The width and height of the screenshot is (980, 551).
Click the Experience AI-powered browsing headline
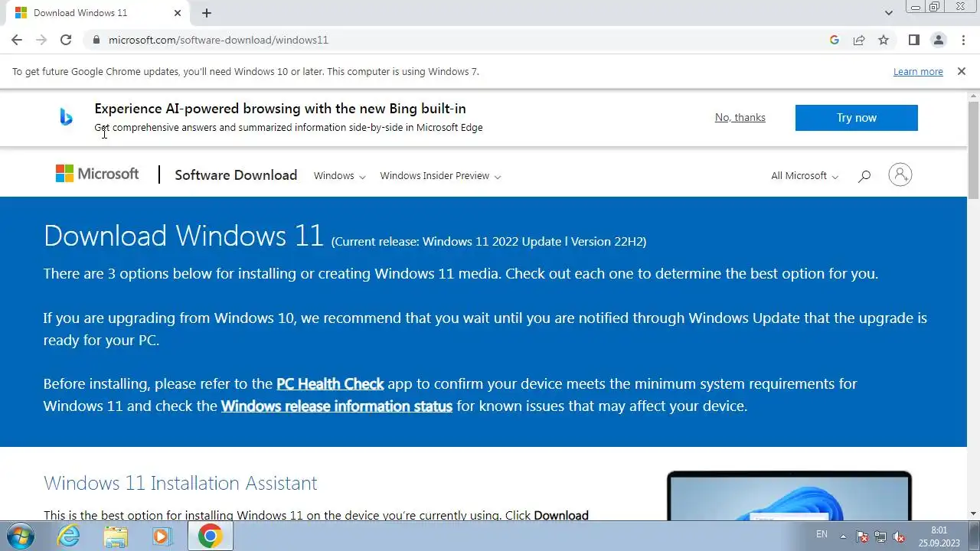280,109
